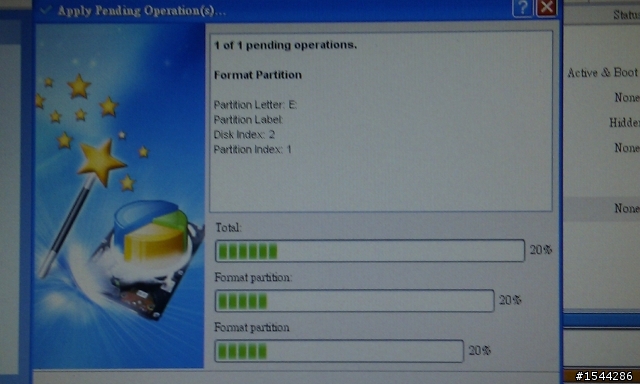The image size is (640, 384).
Task: Click the 'Partition Label:' line
Action: [248, 120]
